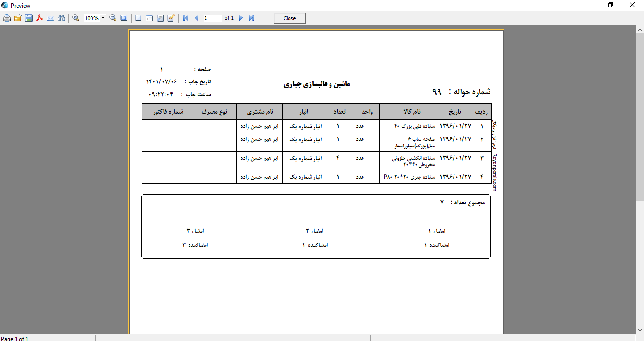The width and height of the screenshot is (644, 341).
Task: Click the company title 'ماشین و قالبسازی جباری'
Action: (317, 84)
